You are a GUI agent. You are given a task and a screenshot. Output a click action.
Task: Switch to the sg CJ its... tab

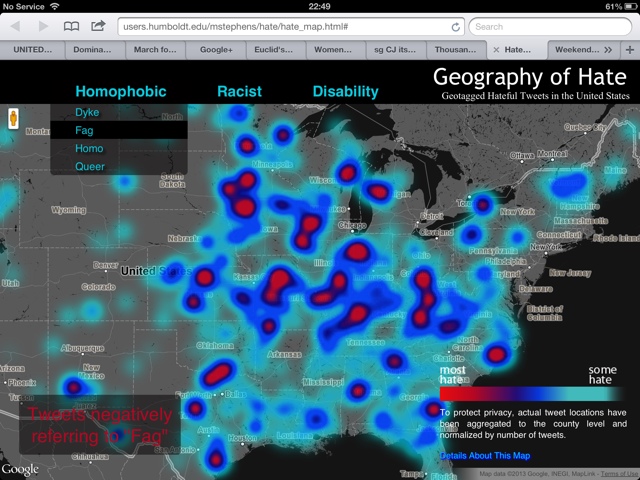point(395,50)
